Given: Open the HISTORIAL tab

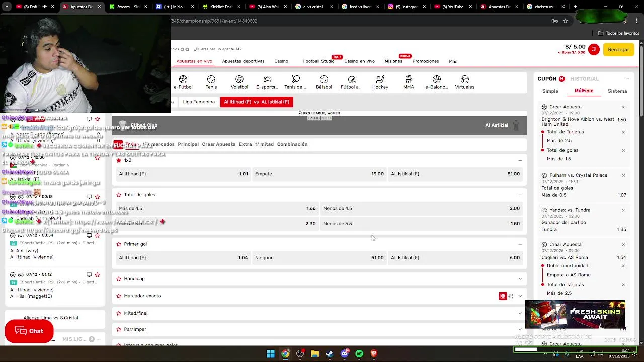Looking at the screenshot, I should coord(584,79).
